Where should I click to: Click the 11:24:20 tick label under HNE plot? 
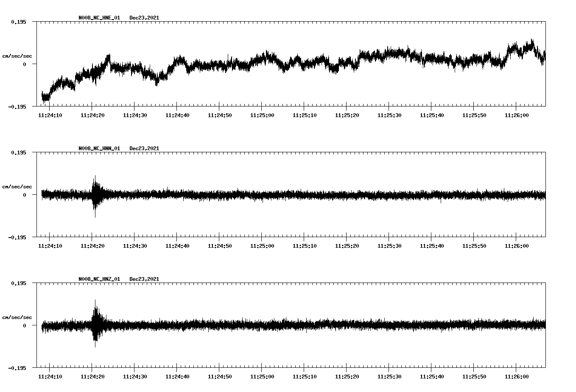coord(92,115)
